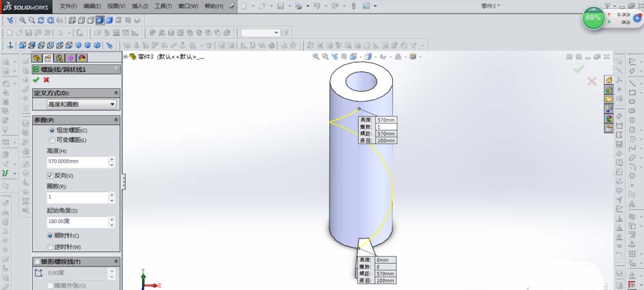Cancel the helix with the red X in property panel
644x290 pixels.
[46, 80]
